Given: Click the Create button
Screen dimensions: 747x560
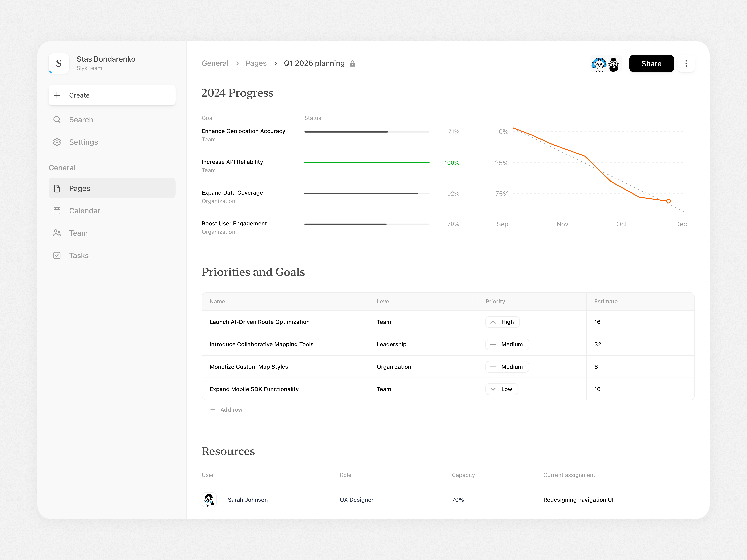Looking at the screenshot, I should coord(112,95).
